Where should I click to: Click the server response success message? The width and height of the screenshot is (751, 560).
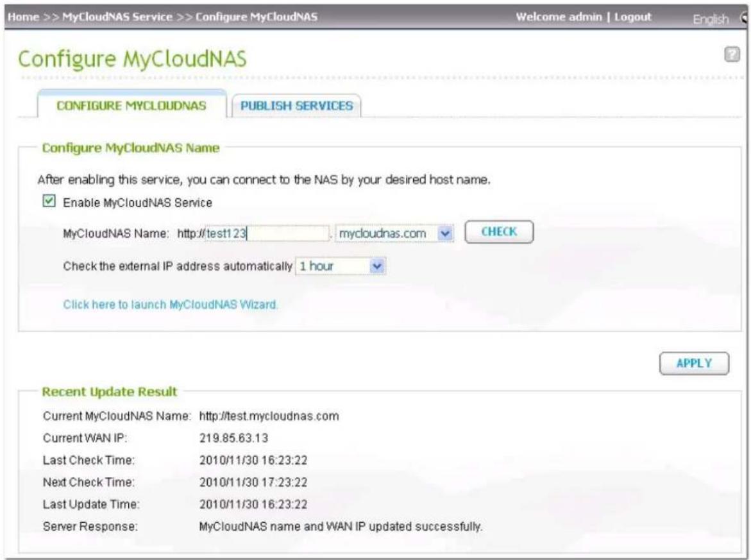(341, 527)
